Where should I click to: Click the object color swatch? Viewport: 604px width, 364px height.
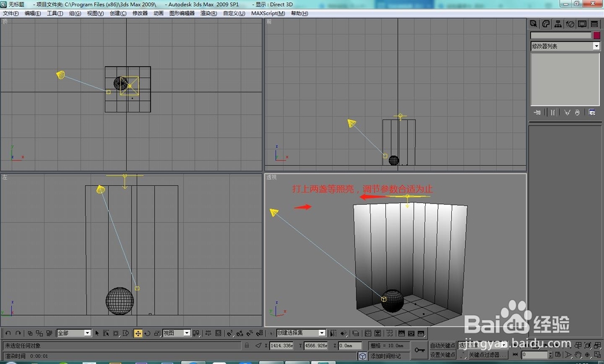point(597,36)
